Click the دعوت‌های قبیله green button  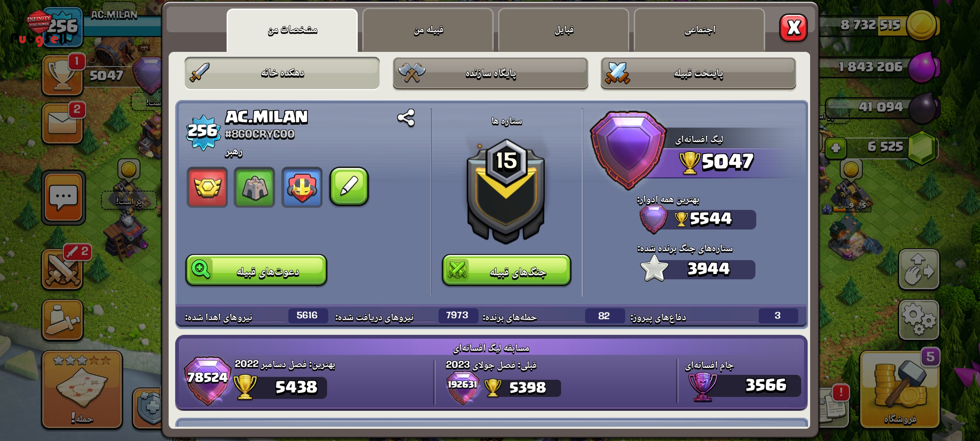[256, 270]
